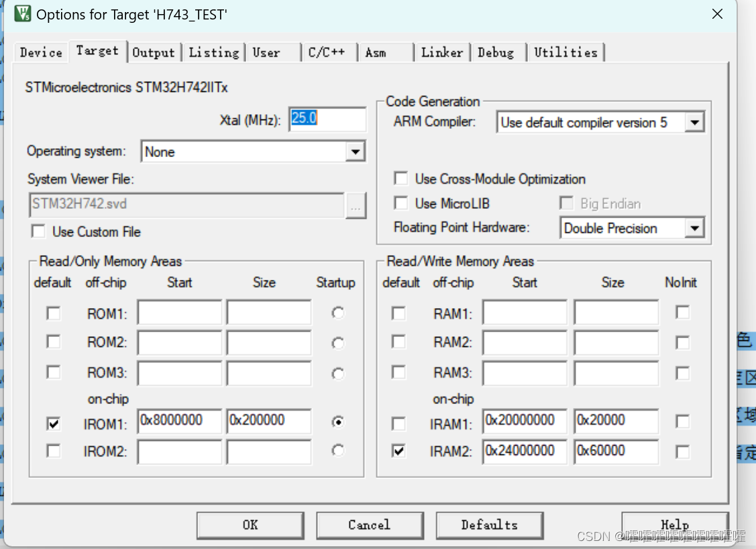Select the Target tab
The height and width of the screenshot is (549, 756).
(97, 50)
